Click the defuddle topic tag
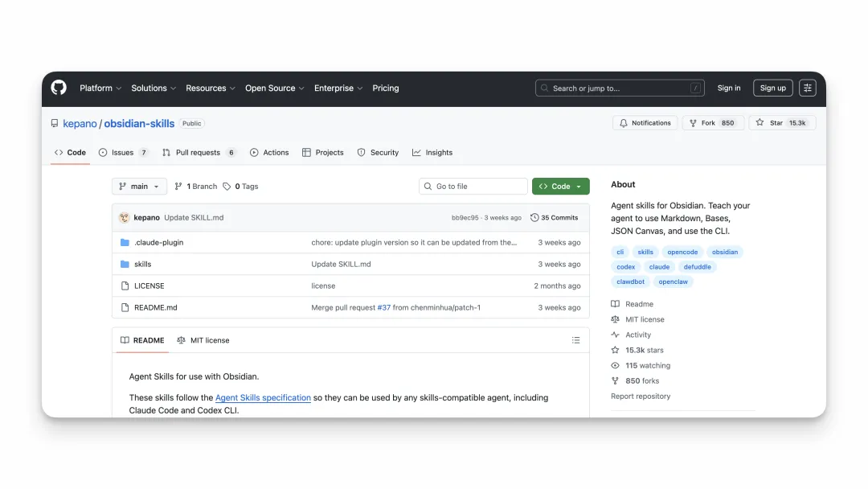 point(697,267)
